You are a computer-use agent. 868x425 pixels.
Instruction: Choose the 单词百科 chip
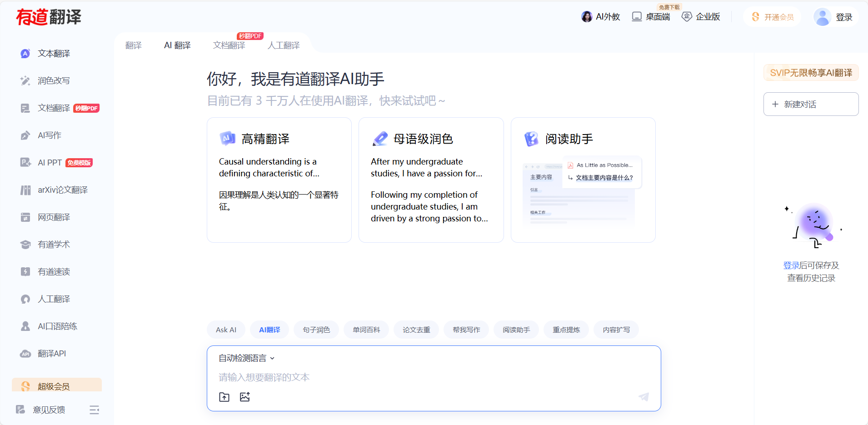366,330
